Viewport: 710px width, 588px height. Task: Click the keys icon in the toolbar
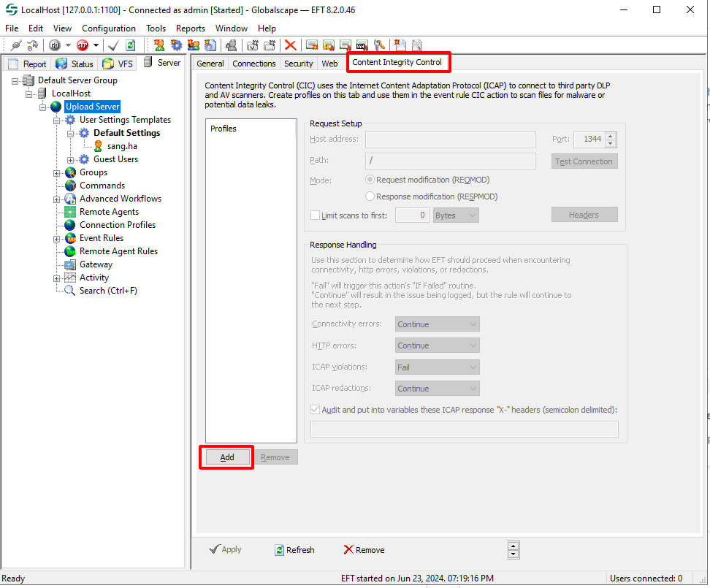(x=379, y=45)
